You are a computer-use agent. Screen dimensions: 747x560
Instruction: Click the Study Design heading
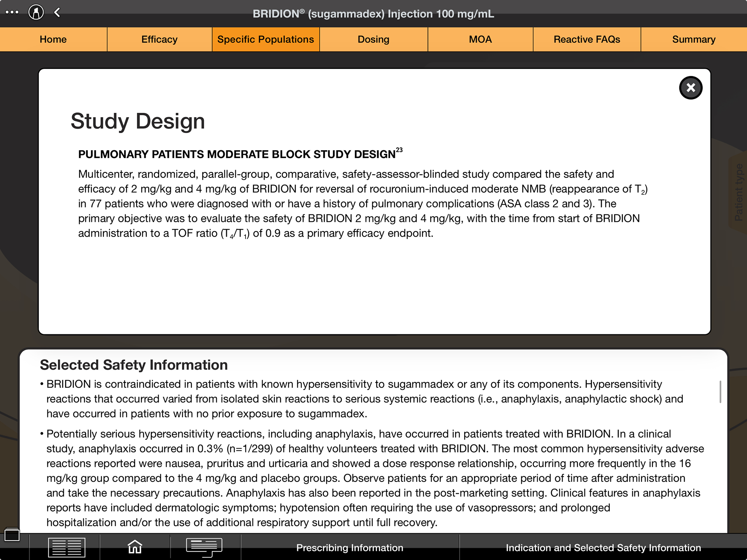pos(138,121)
